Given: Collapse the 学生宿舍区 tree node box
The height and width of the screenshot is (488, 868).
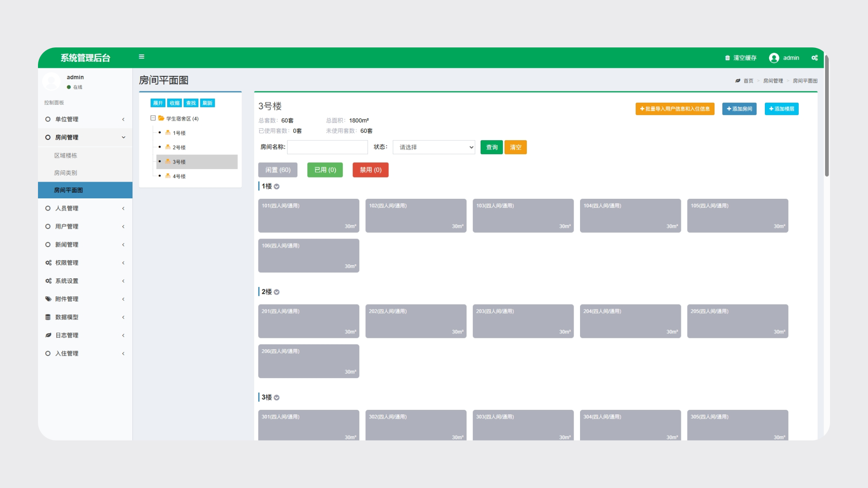Looking at the screenshot, I should coord(153,118).
